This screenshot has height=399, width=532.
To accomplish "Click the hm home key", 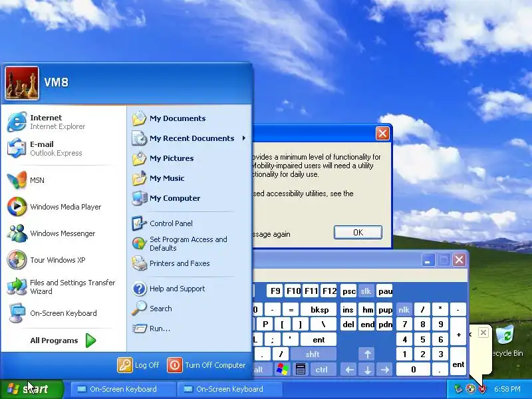I will point(367,309).
